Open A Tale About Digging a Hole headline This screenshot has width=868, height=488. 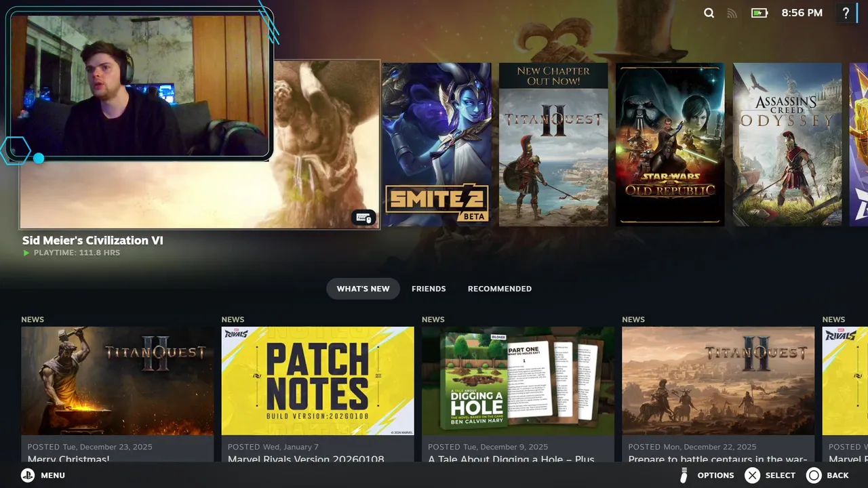point(511,459)
